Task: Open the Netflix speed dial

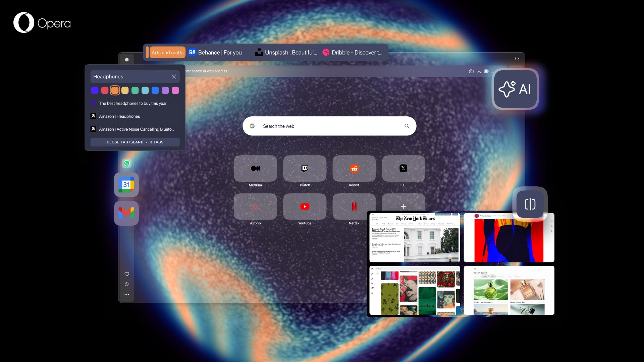Action: (354, 207)
